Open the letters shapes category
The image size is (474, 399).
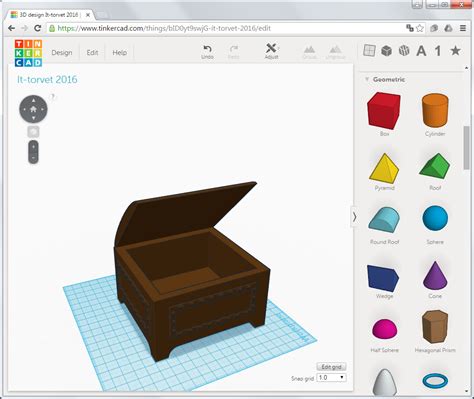point(421,51)
